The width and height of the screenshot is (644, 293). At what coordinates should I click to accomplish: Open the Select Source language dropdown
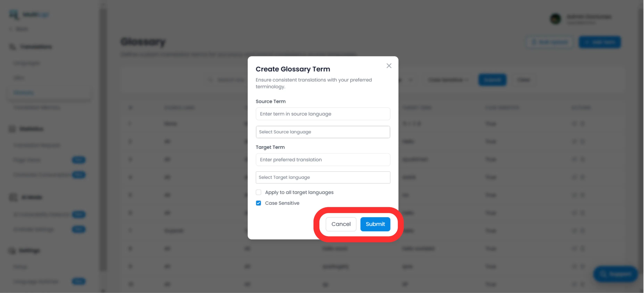pyautogui.click(x=323, y=132)
